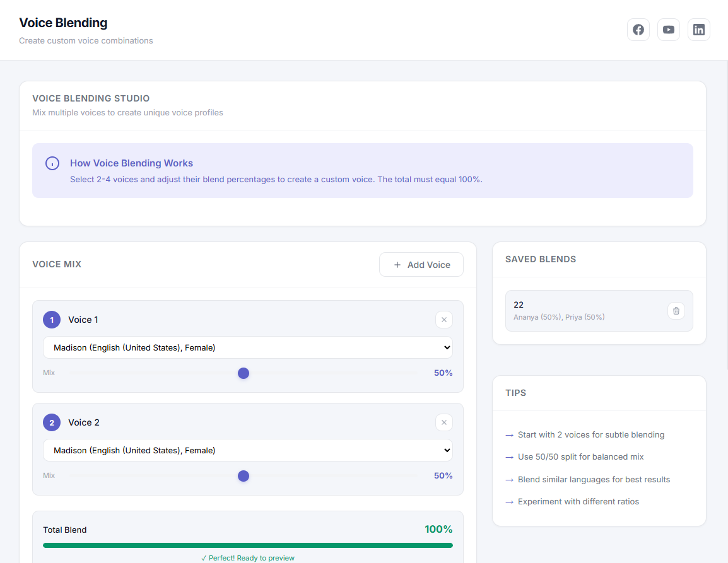
Task: Click the checkmark in Ready to preview
Action: pyautogui.click(x=204, y=557)
